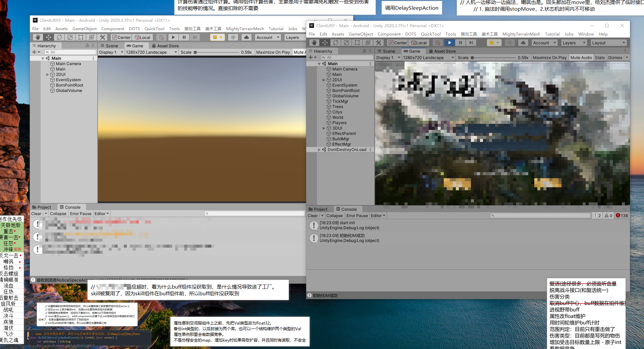Toggle Mute Audio in ClientURP Game view
Screen dimensions: 644x349
581,58
